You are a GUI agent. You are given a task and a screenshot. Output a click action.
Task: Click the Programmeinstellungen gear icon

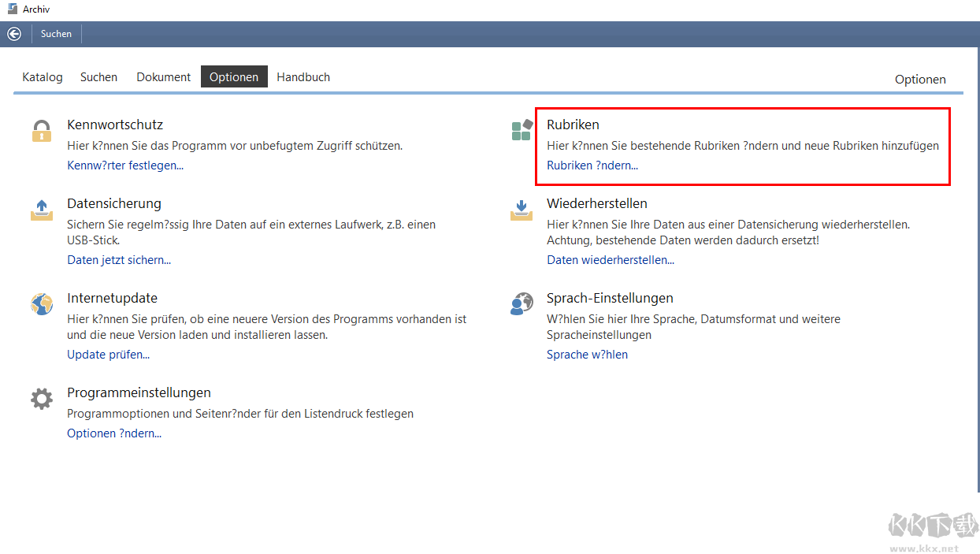[x=42, y=399]
